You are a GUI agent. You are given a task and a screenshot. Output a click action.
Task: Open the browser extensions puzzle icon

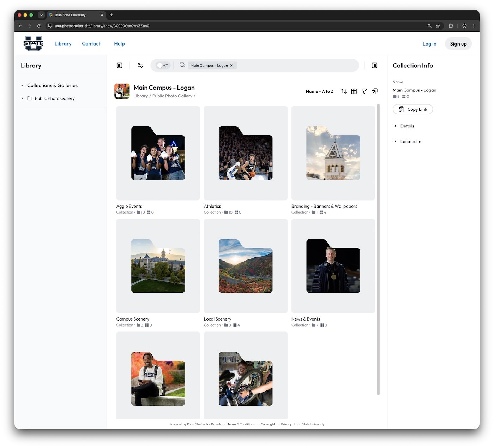point(451,26)
